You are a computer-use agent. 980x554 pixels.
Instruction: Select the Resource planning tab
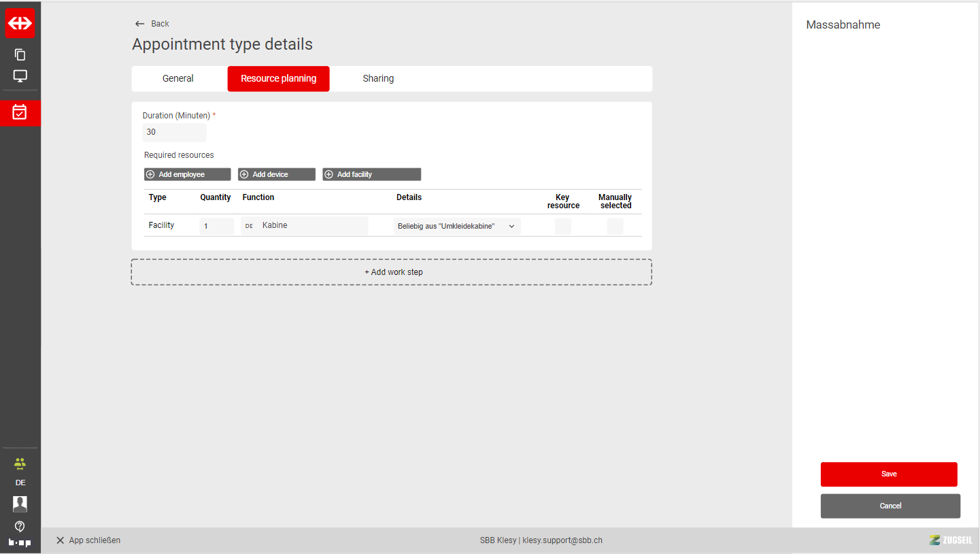tap(278, 79)
